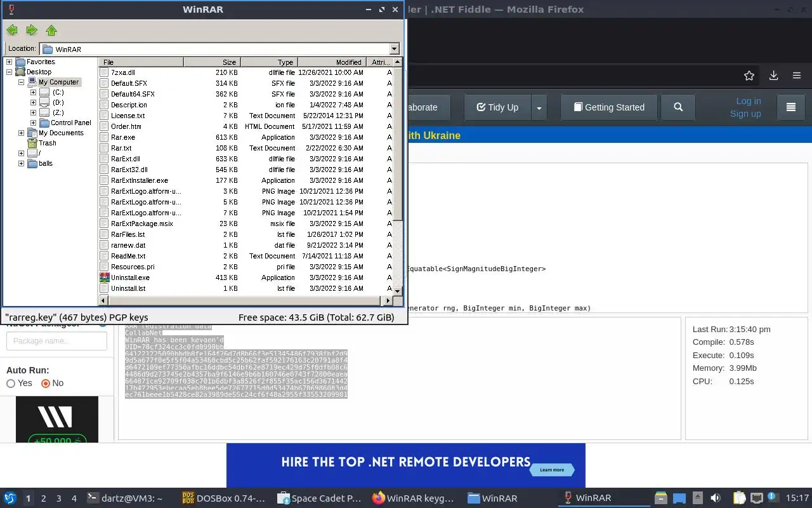Collapse the My Computer tree node
Image resolution: width=812 pixels, height=508 pixels.
(x=21, y=83)
